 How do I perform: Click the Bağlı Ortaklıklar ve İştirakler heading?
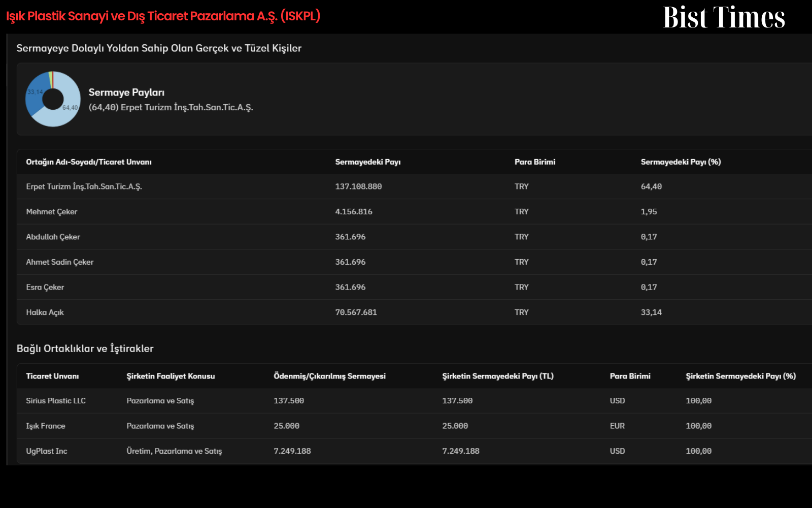coord(85,348)
